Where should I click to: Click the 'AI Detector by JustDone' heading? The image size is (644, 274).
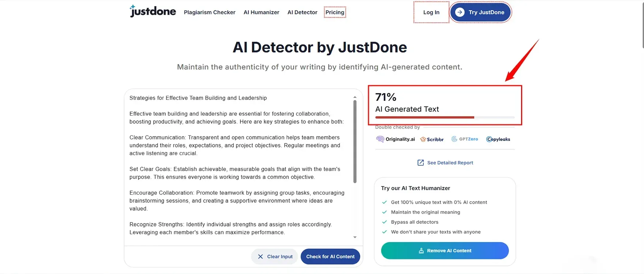(320, 48)
